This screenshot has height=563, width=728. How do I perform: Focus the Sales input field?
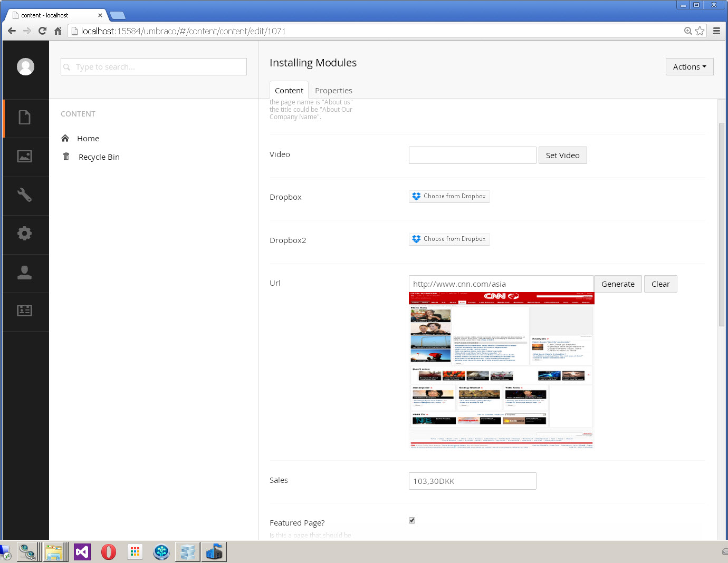[473, 481]
